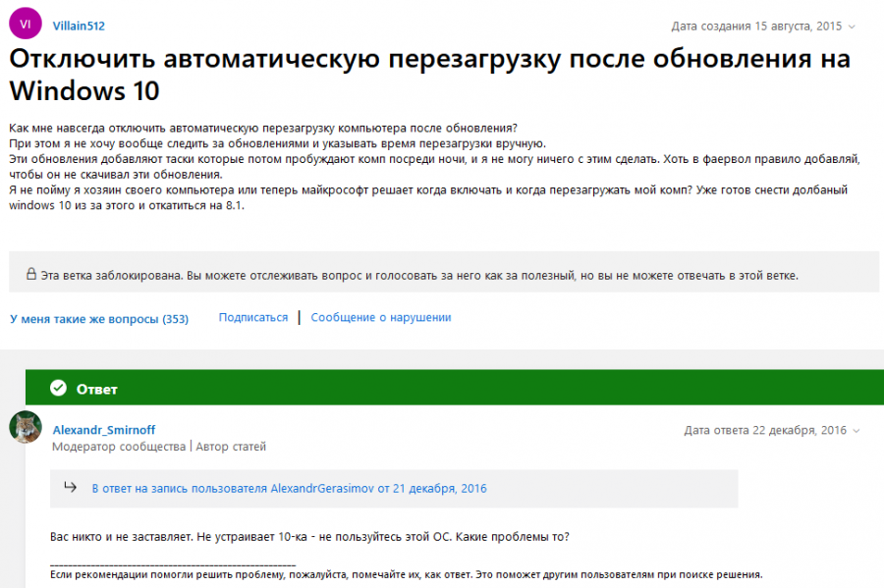Open 'Сообщение о нарушении' link
The height and width of the screenshot is (588, 884).
(x=381, y=318)
